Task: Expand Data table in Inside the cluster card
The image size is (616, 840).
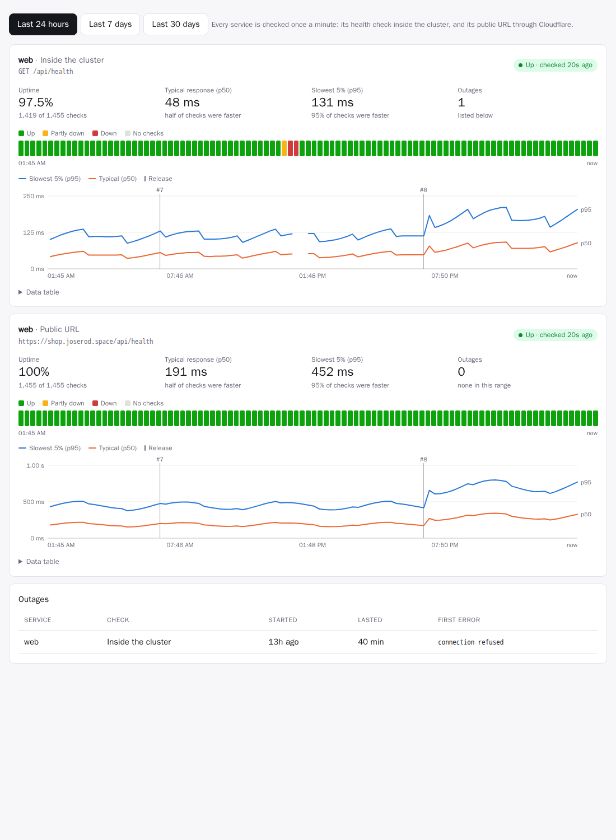Action: [x=39, y=292]
